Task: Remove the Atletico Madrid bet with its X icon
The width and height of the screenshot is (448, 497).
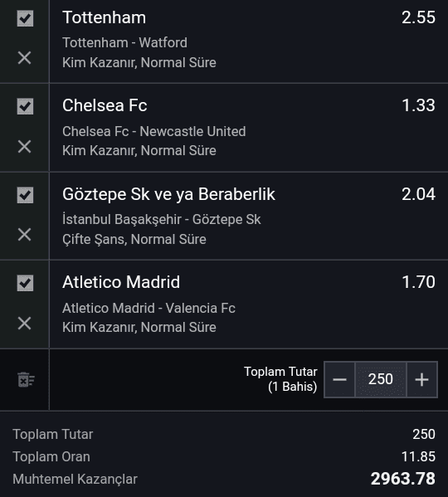Action: tap(24, 324)
